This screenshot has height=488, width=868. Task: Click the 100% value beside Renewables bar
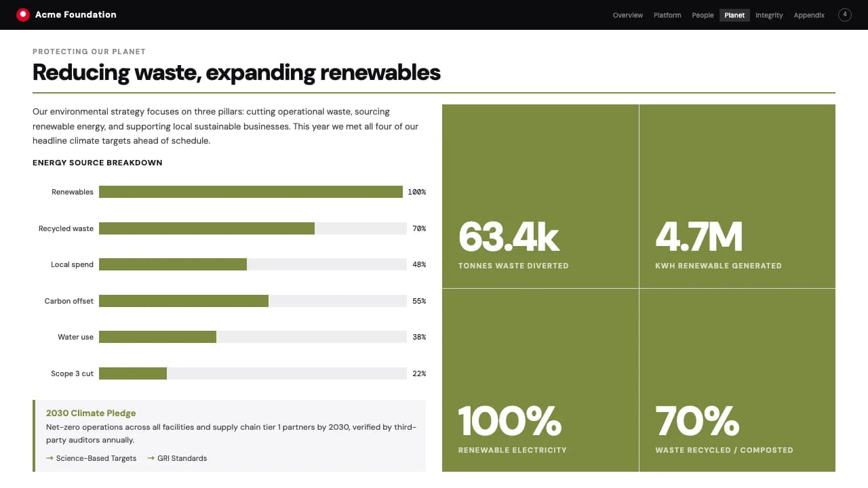417,192
